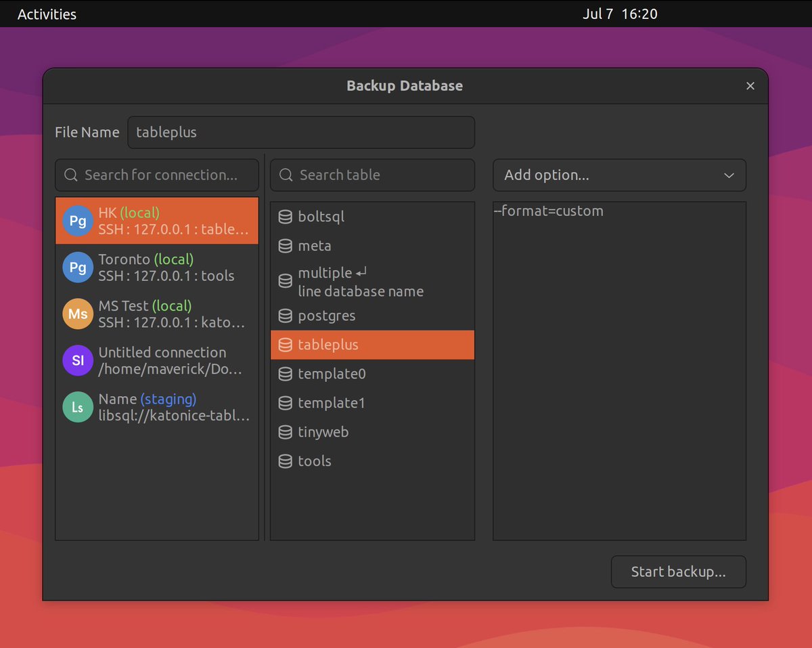Click the Pg avatar for Toronto connection
Viewport: 812px width, 648px height.
tap(78, 267)
